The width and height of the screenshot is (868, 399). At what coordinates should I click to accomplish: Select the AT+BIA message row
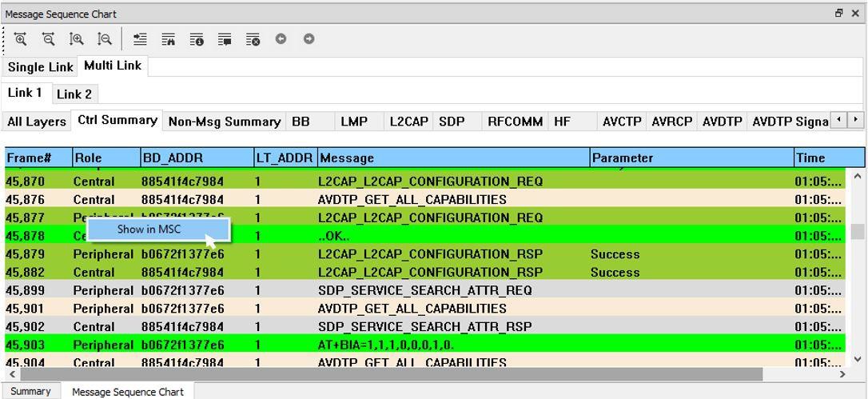pos(425,345)
